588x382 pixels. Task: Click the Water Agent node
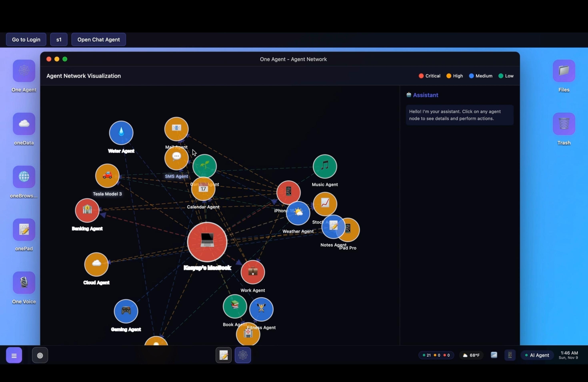(121, 133)
